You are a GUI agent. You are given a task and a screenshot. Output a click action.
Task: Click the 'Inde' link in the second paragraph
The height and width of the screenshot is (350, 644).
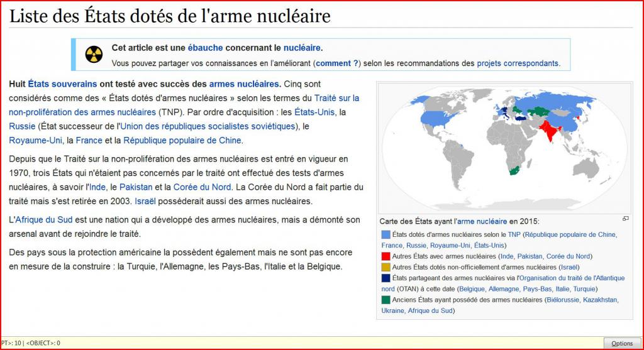click(97, 187)
